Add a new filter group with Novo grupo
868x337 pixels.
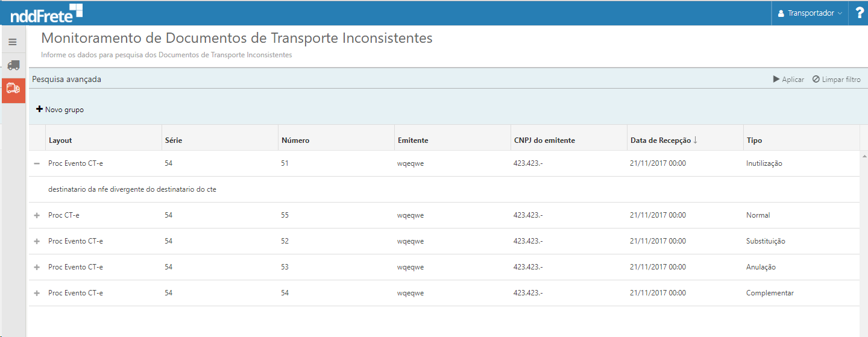pos(60,110)
